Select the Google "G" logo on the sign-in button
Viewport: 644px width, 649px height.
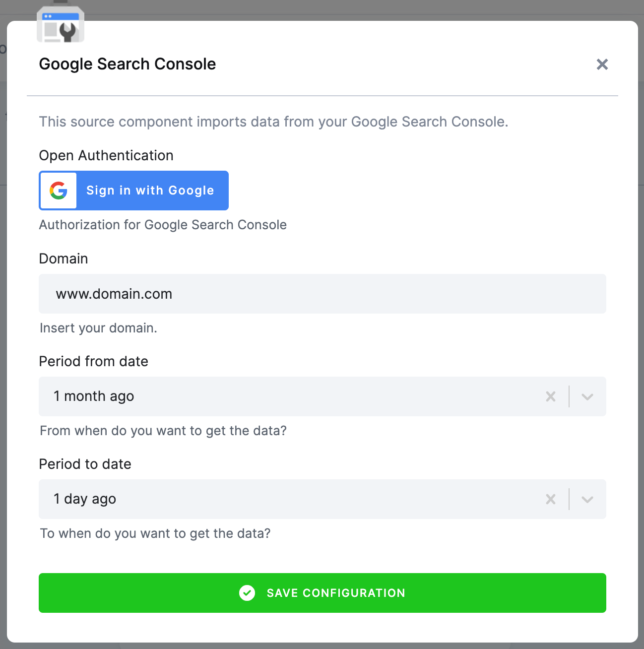coord(58,190)
